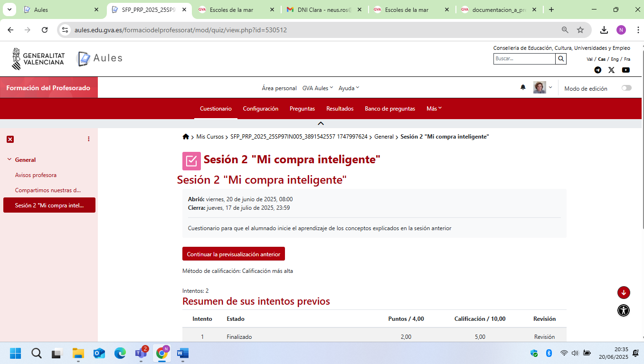Screen dimensions: 644x364
Task: Close the course index sidebar
Action: (10, 139)
